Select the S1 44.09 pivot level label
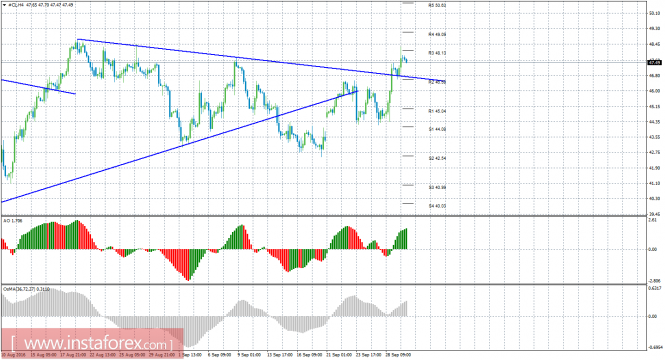This screenshot has width=665, height=360. 437,129
